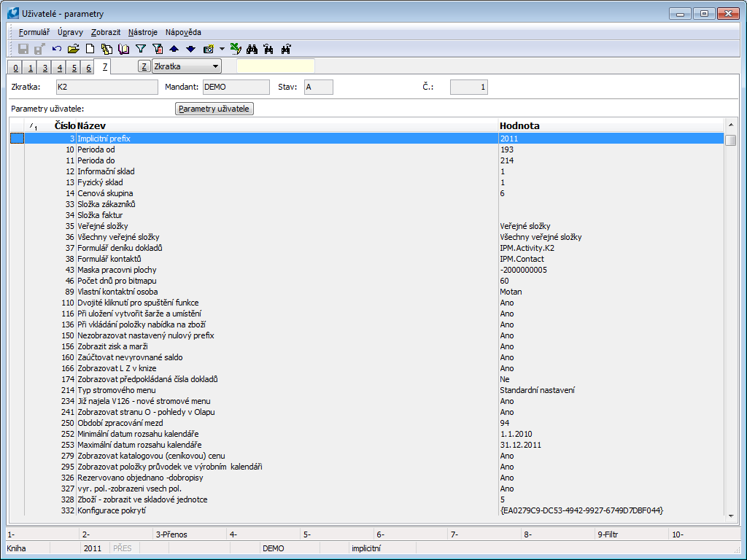Screen dimensions: 747x560
Task: Select the Cenová skupina row
Action: pyautogui.click(x=105, y=193)
